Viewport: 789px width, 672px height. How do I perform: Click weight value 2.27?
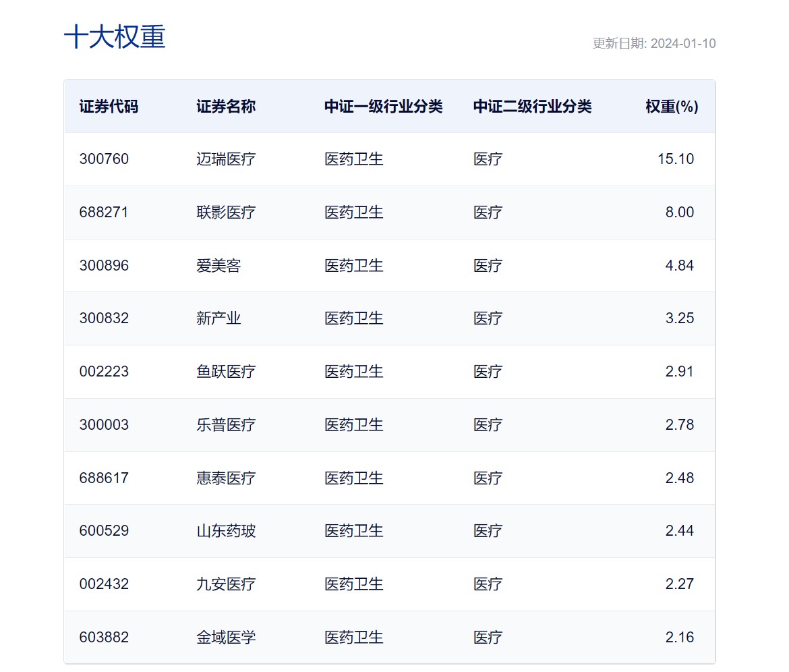(x=680, y=584)
